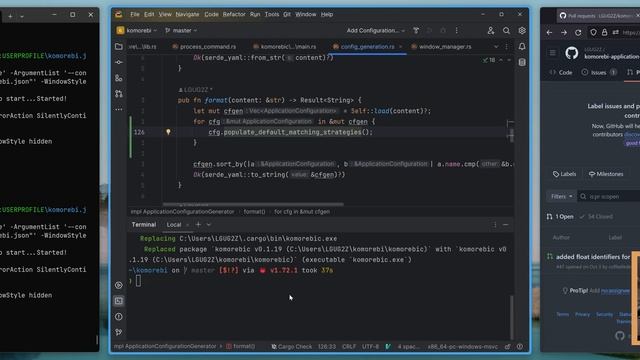
Task: Click 126:33 caret position in status bar
Action: 327,347
